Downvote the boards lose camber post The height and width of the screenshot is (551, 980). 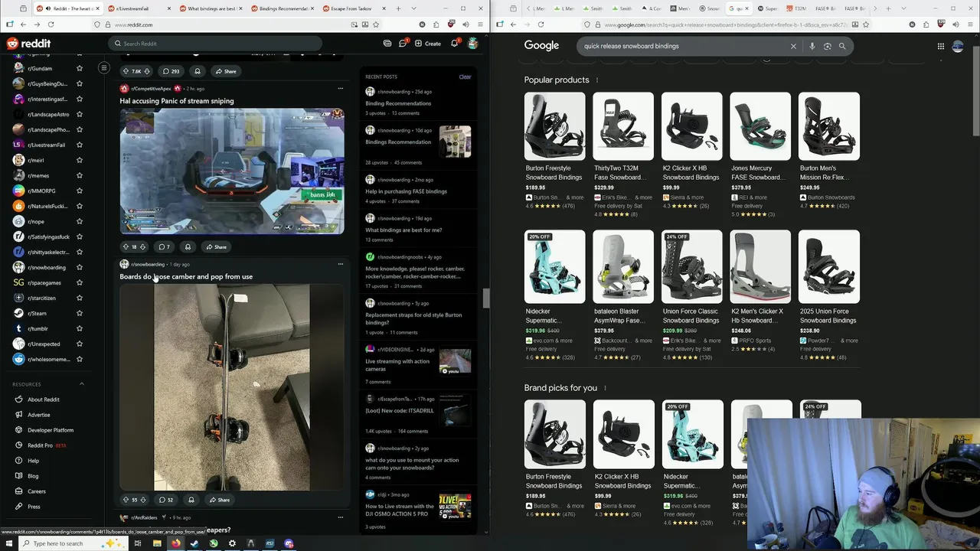(x=143, y=500)
